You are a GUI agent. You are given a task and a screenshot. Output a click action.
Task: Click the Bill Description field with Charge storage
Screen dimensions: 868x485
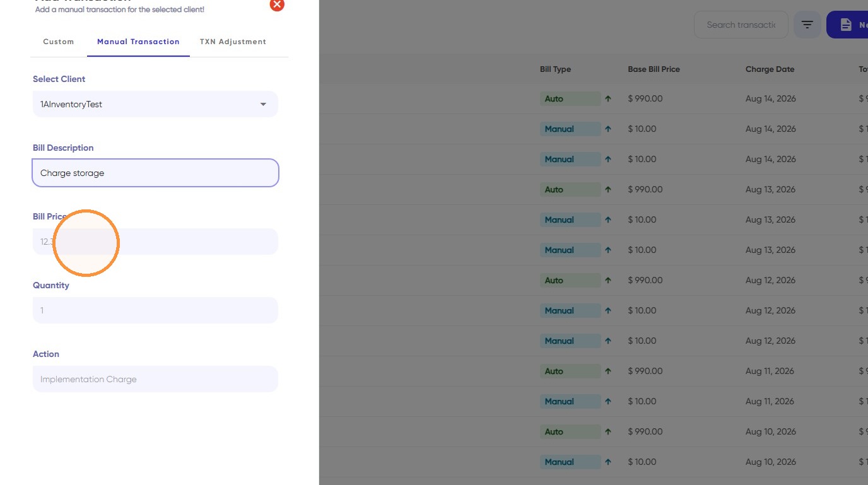click(155, 173)
